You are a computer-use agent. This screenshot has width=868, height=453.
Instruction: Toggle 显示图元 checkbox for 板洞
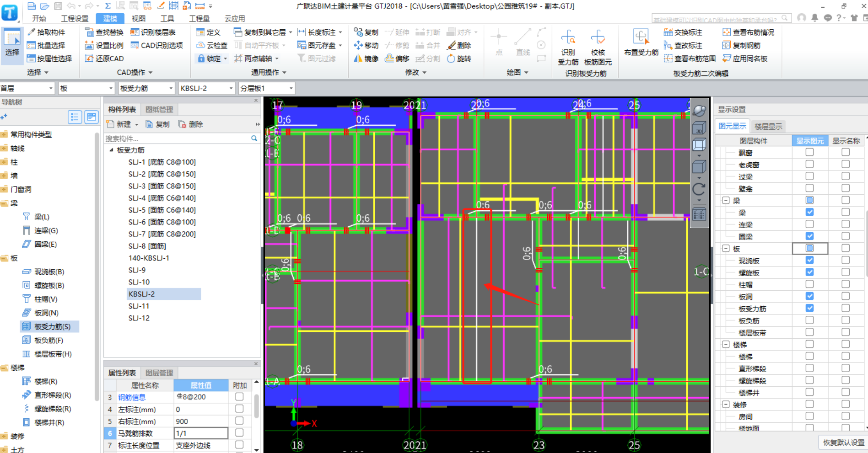[809, 296]
